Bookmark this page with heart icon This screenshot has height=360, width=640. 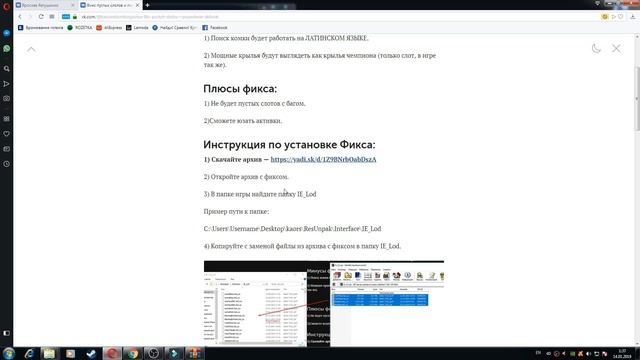coord(621,17)
